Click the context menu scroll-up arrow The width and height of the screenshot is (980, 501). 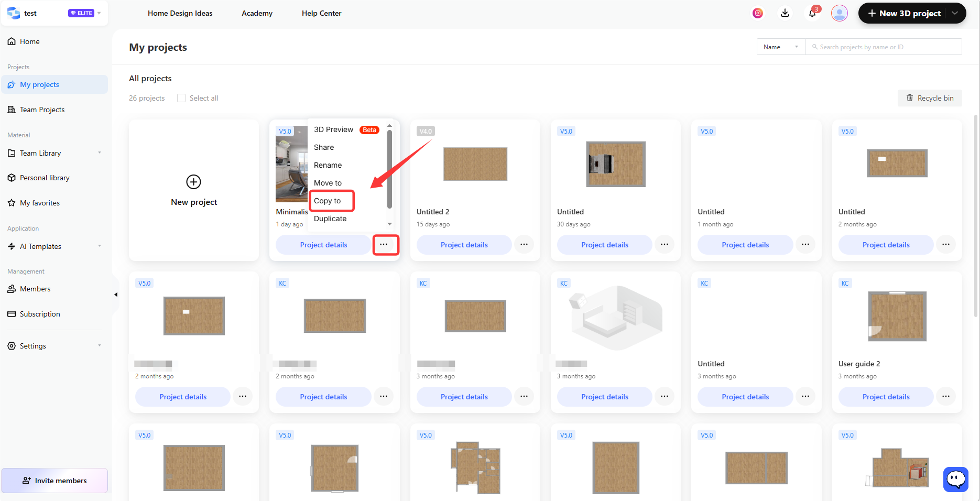[389, 126]
